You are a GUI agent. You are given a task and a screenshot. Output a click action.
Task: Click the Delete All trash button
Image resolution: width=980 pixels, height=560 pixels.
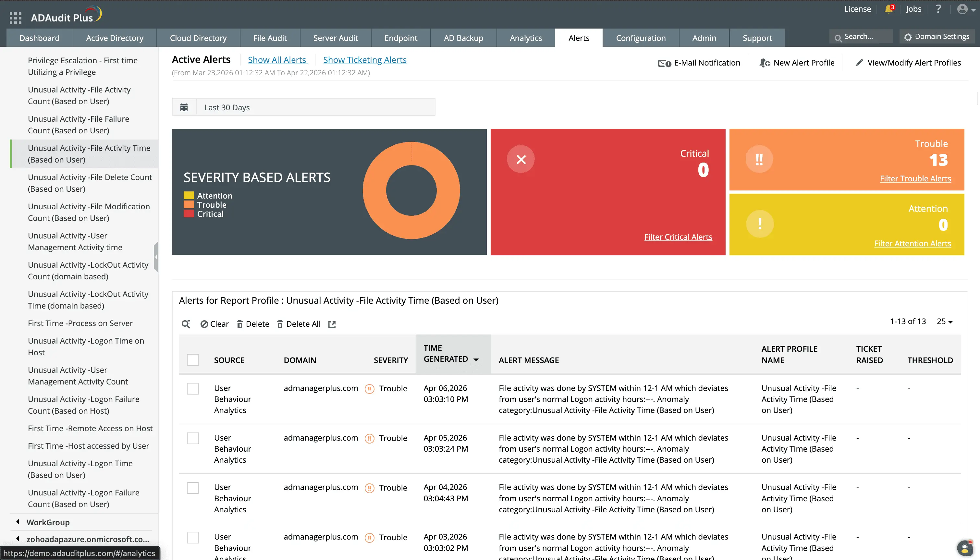(299, 324)
